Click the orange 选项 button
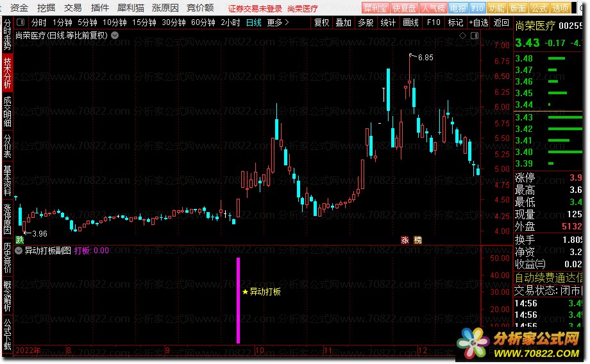Viewport: 590px width, 364px height. coord(560,8)
